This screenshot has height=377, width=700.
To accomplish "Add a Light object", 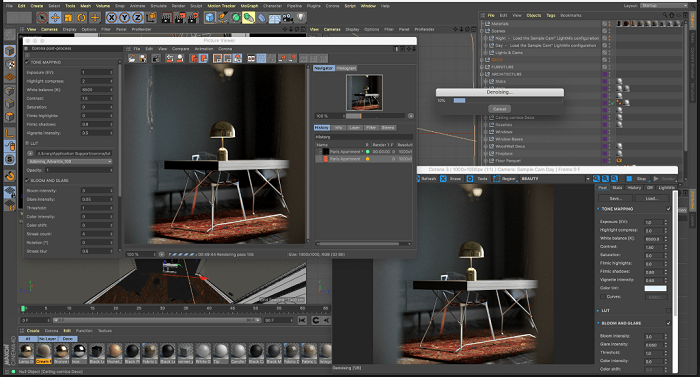I will pos(301,17).
